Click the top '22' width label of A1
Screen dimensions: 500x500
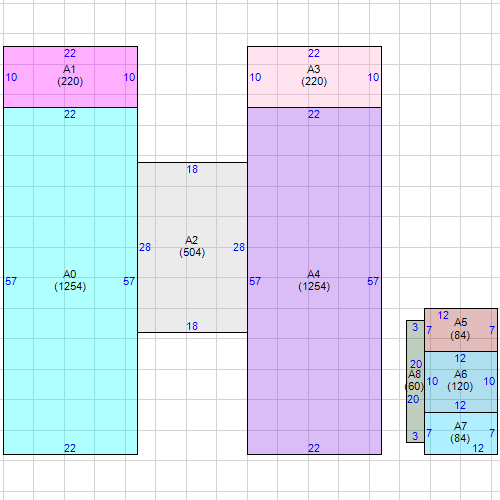(x=70, y=53)
